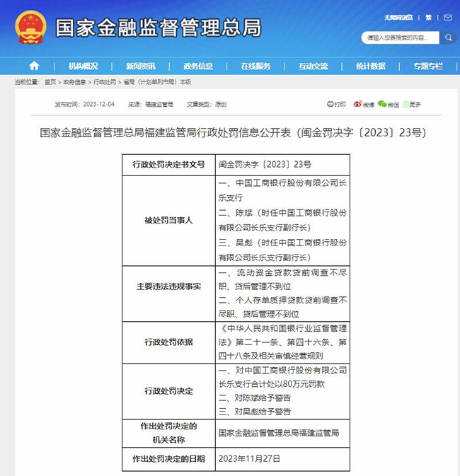This screenshot has width=460, height=476.
Task: Open 机构概况 menu
Action: 84,66
